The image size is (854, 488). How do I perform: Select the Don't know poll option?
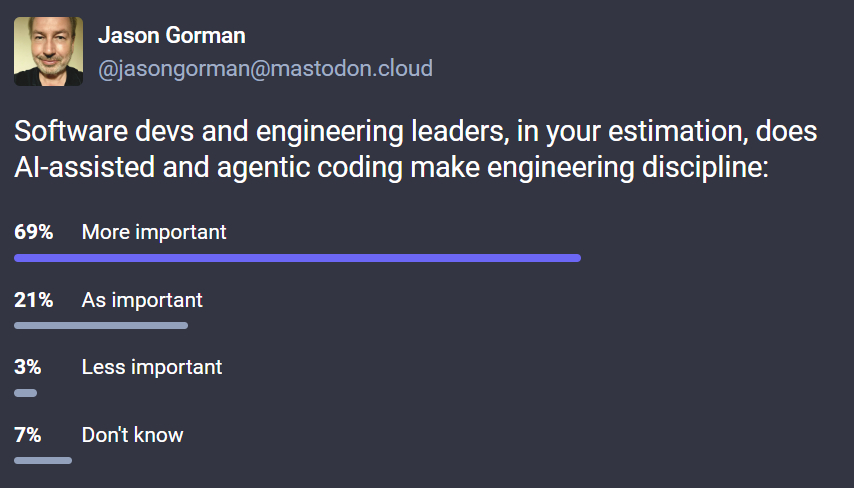(x=132, y=435)
